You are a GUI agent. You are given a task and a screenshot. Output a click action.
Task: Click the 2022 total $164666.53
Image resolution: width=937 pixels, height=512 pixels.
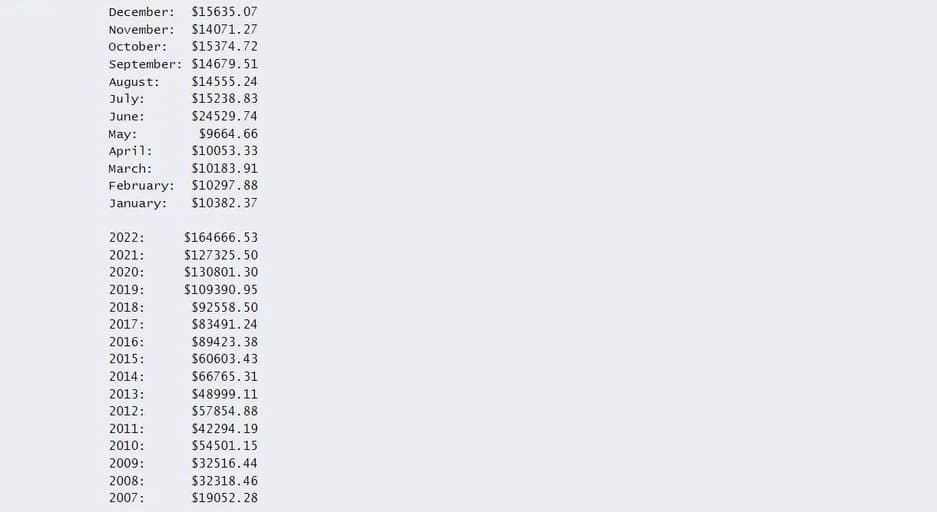point(221,238)
